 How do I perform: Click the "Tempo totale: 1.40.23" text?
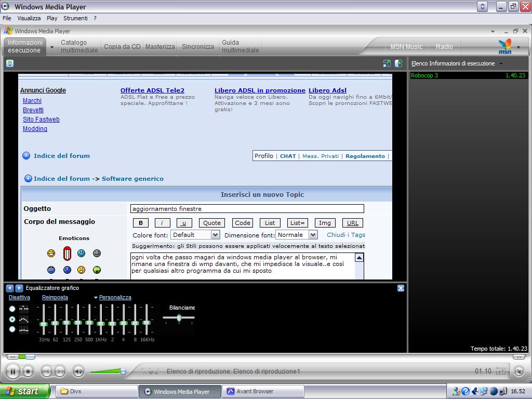tap(499, 349)
